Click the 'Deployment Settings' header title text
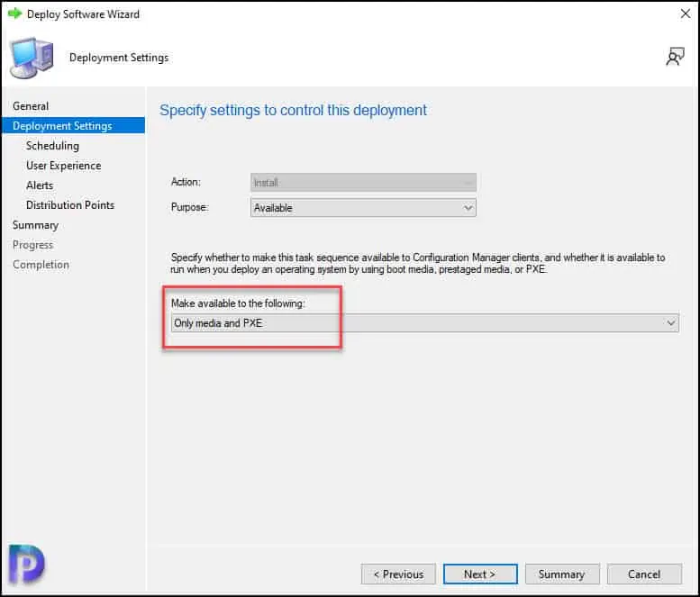This screenshot has width=700, height=597. pos(119,58)
